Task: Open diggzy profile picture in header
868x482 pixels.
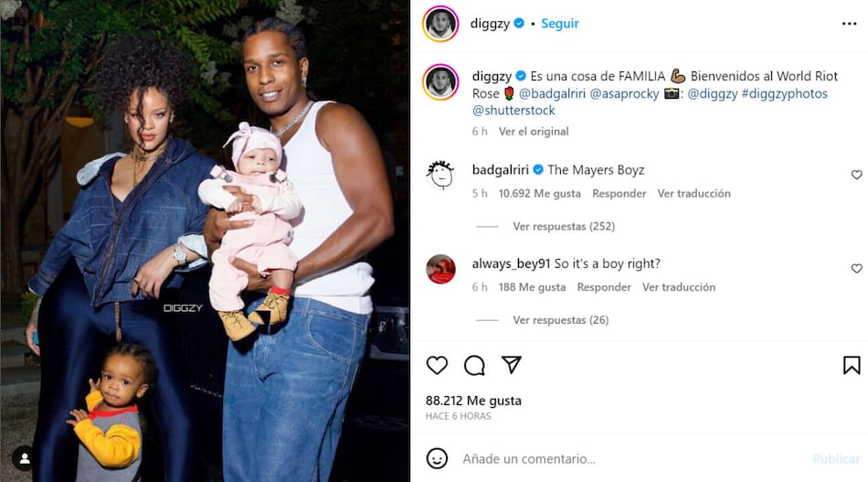Action: pyautogui.click(x=440, y=23)
